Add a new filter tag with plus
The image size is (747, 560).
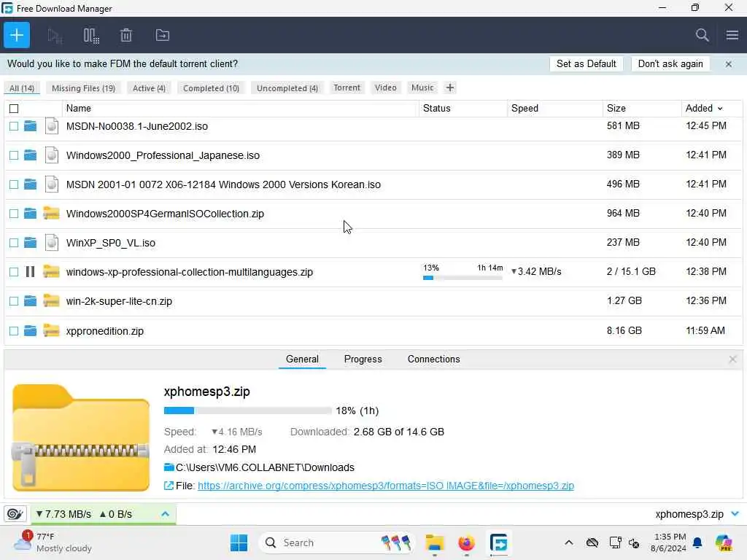coord(449,87)
